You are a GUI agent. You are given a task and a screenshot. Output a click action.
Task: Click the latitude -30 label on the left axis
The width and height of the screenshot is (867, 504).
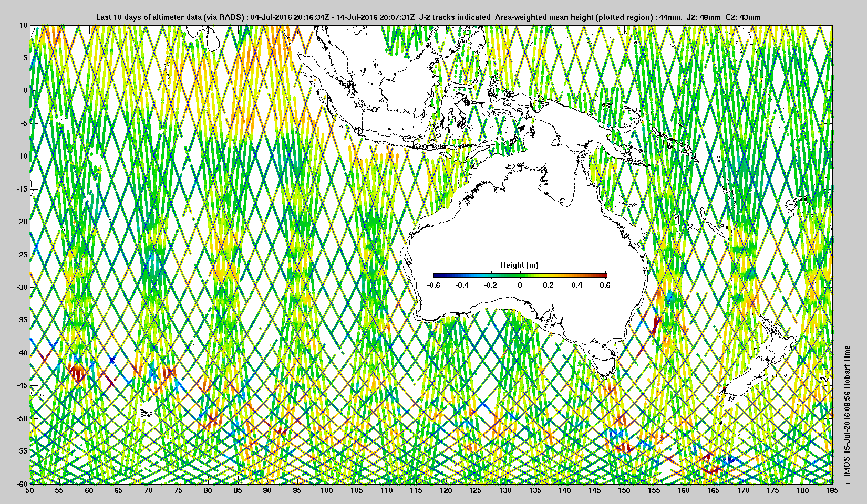[21, 287]
